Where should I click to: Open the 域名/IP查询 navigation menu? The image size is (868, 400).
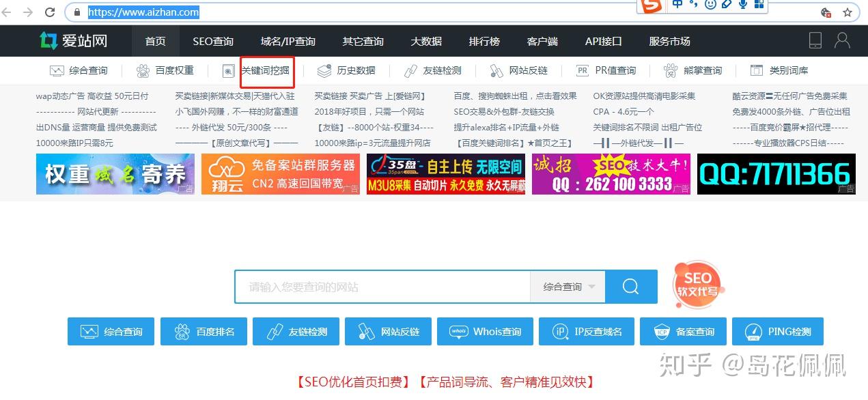click(x=288, y=41)
